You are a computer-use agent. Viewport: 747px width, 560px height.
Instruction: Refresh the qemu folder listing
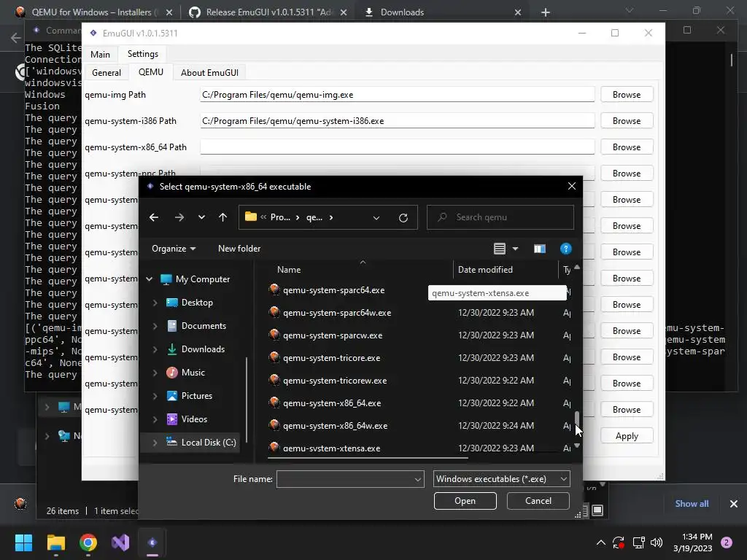[x=403, y=217]
